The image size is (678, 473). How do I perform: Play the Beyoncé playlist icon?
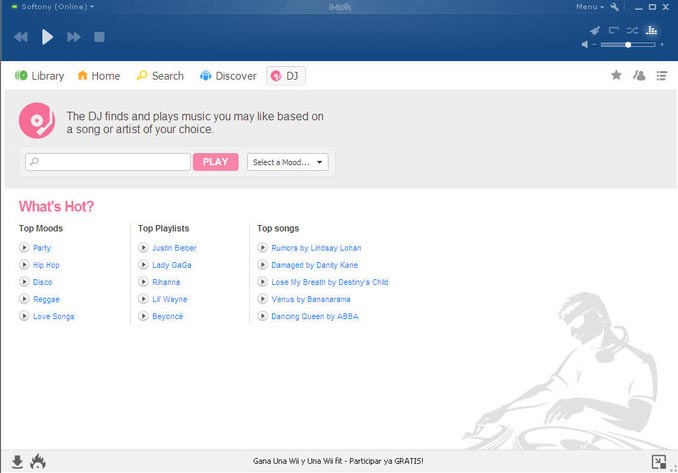(143, 316)
